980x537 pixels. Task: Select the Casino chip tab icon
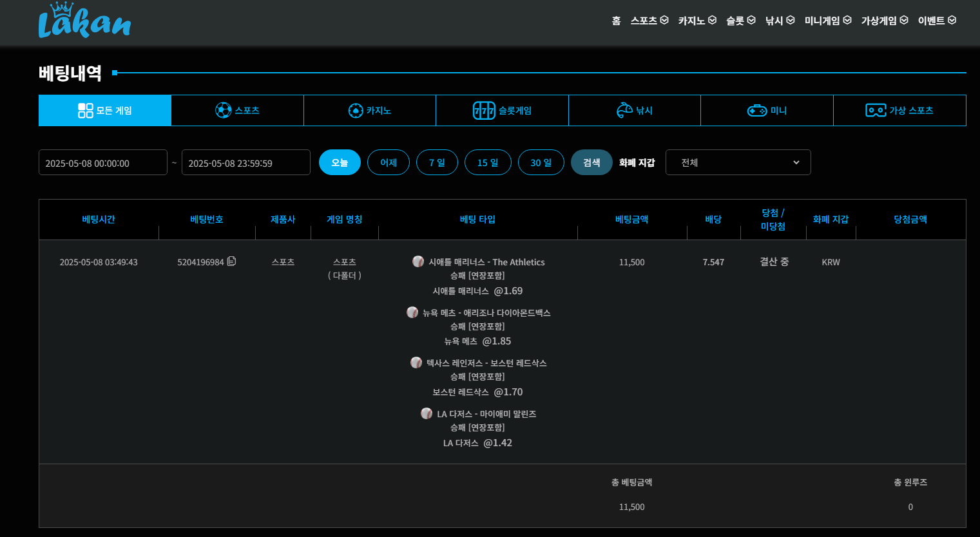tap(356, 111)
